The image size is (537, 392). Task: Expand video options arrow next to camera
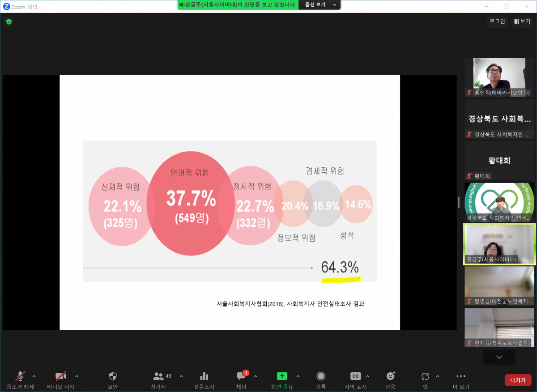pyautogui.click(x=77, y=376)
